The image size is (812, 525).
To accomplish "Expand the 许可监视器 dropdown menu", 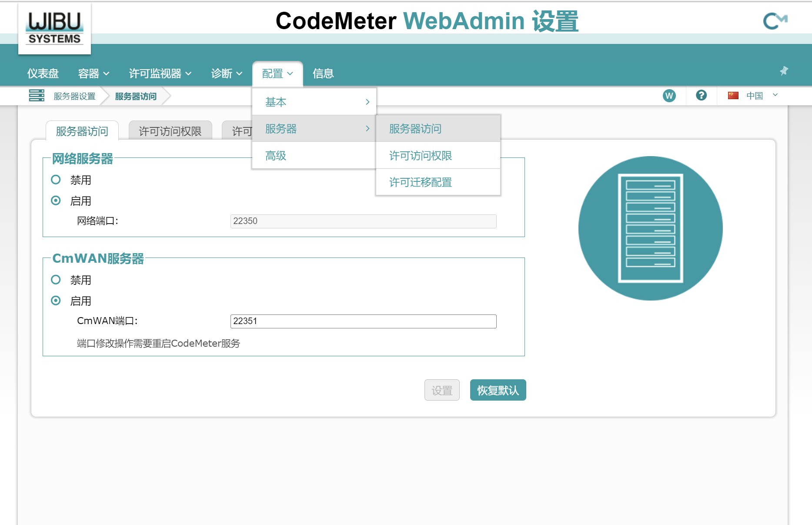I will 160,74.
